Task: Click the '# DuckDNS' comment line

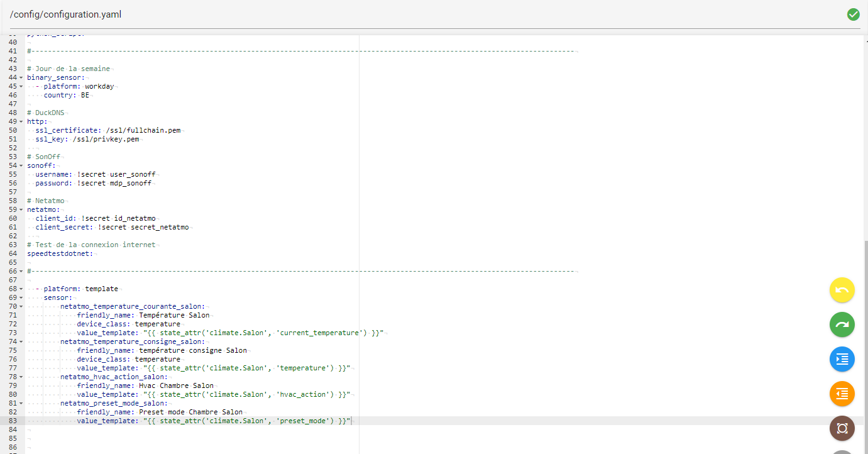Action: [x=46, y=113]
